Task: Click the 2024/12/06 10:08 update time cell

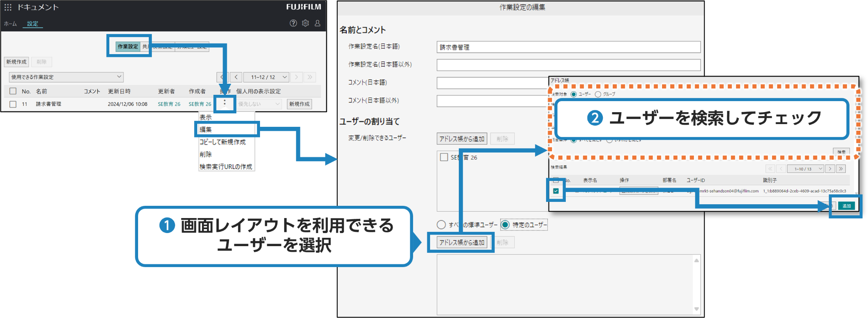Action: 127,104
